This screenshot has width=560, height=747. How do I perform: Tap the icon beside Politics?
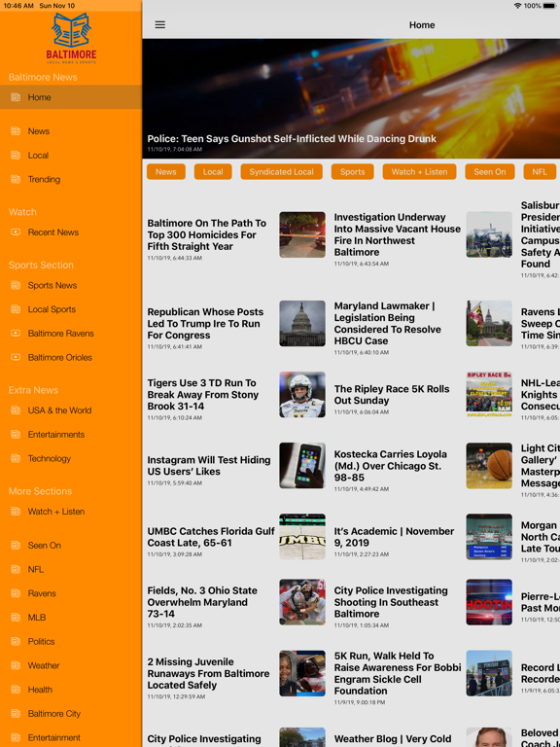pyautogui.click(x=16, y=642)
